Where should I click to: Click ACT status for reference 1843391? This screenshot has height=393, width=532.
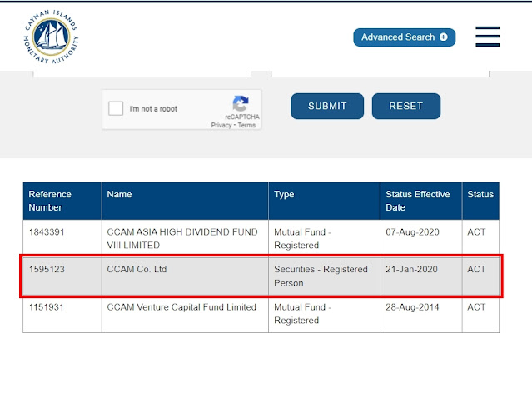point(476,232)
